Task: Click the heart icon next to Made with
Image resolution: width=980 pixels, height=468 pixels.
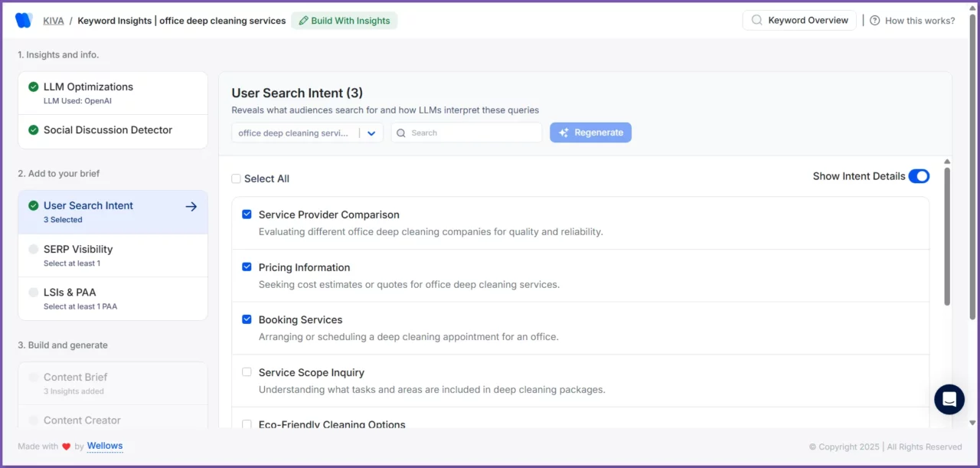Action: (66, 446)
